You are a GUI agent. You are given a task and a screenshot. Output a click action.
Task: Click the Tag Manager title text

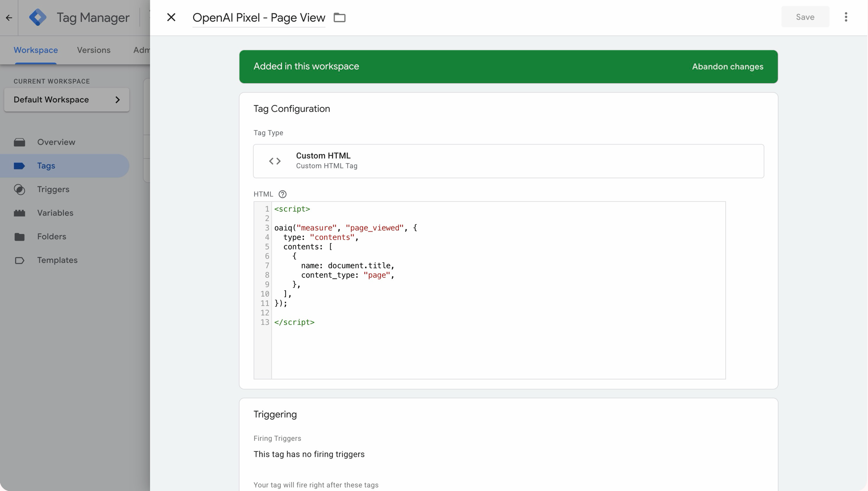93,17
